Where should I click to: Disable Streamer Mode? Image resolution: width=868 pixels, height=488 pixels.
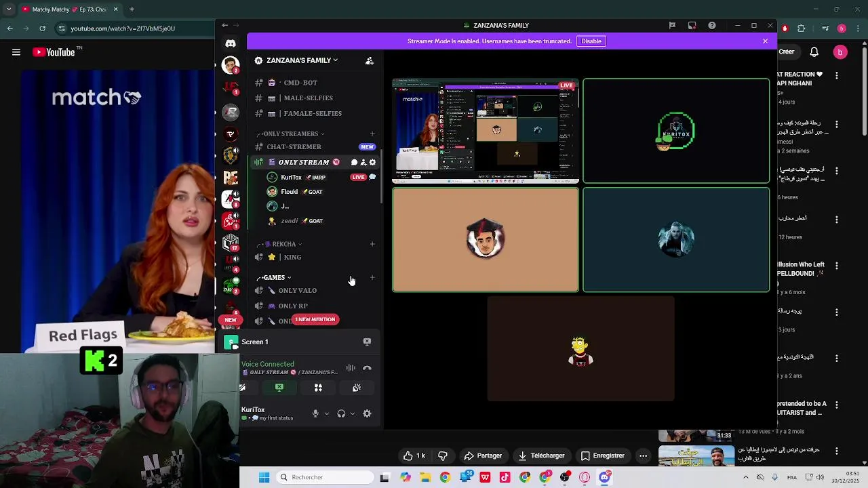[591, 41]
